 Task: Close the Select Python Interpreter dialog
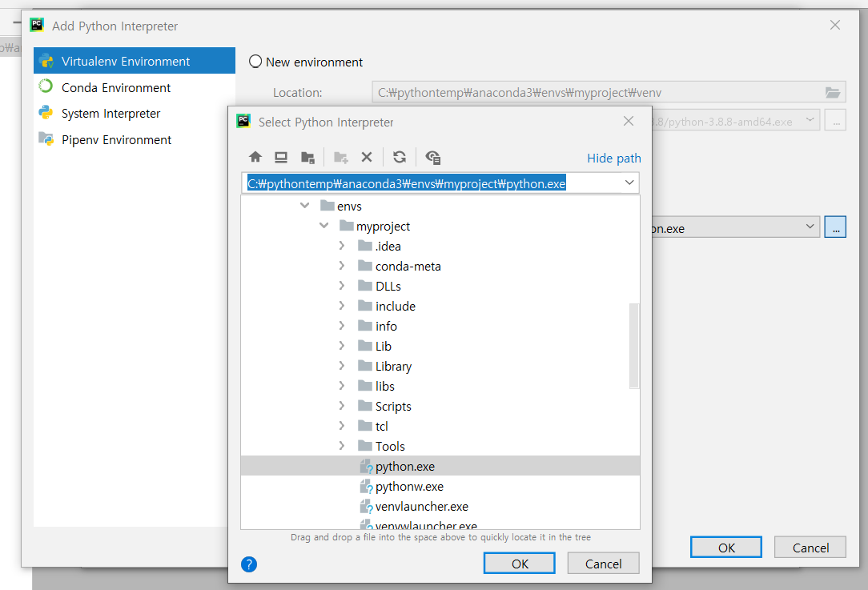[629, 121]
